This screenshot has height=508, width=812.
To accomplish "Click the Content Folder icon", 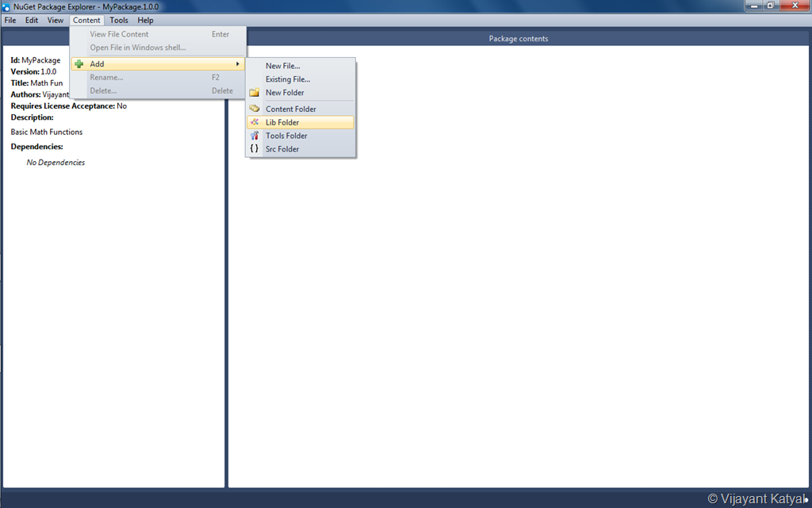I will point(255,108).
